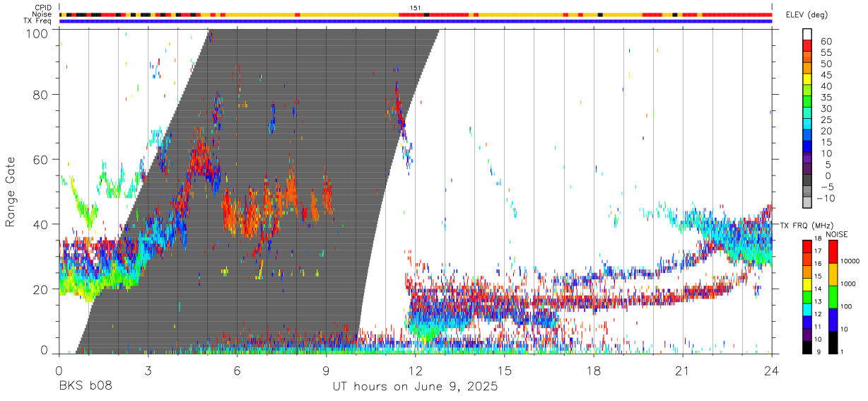Image resolution: width=868 pixels, height=401 pixels.
Task: Pick the cyan segment of TX FRQ colorbar
Action: [807, 310]
